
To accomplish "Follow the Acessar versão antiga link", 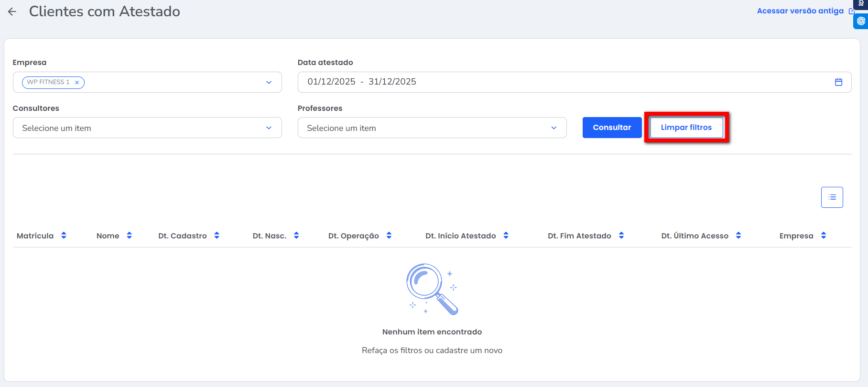I will tap(800, 11).
